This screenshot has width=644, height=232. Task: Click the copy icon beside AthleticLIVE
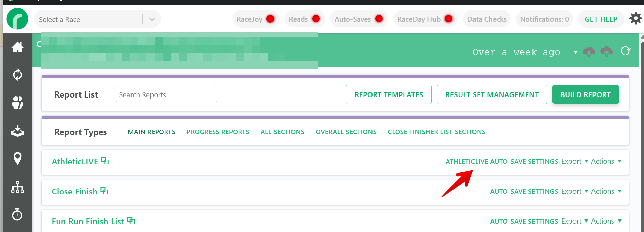point(105,161)
